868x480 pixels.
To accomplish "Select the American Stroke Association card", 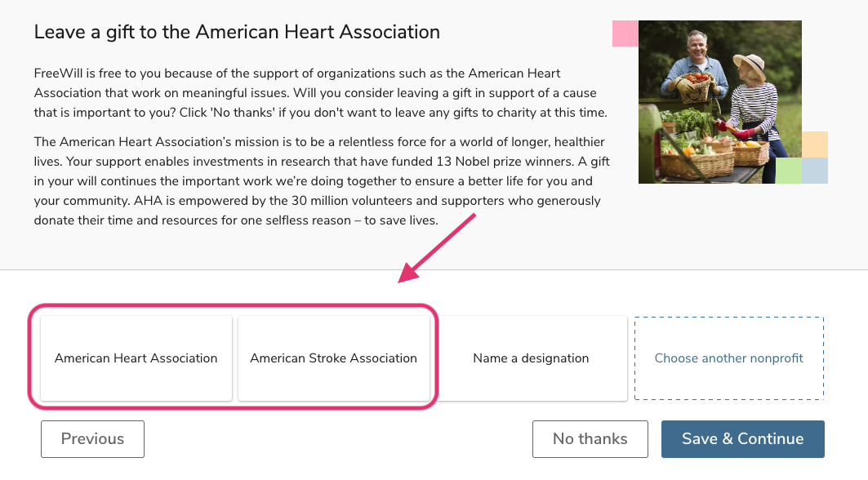I will [333, 358].
